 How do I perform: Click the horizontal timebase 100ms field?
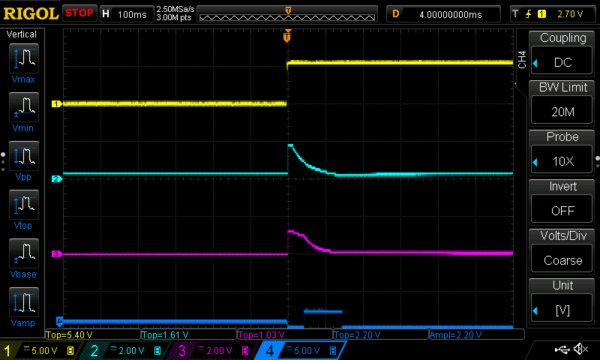click(x=127, y=14)
